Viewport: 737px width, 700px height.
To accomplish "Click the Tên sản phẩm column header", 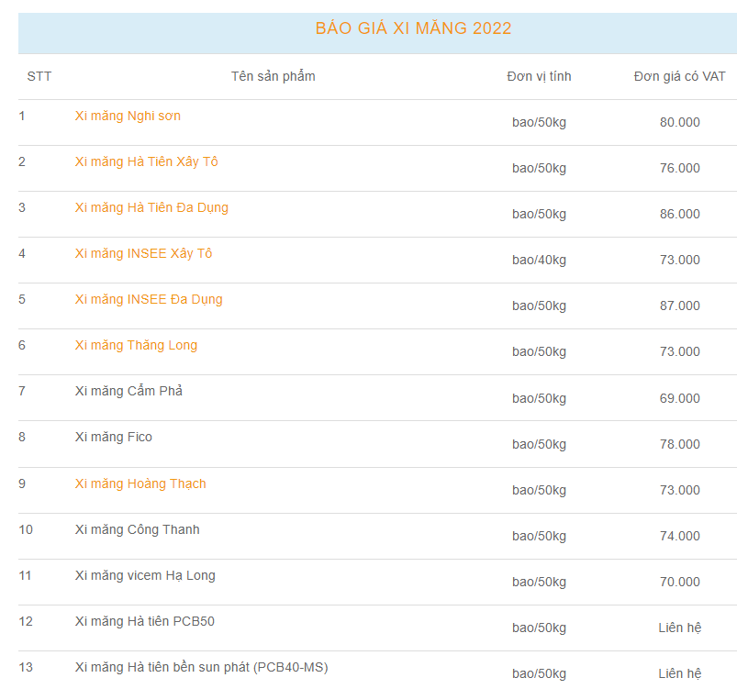I will 274,76.
